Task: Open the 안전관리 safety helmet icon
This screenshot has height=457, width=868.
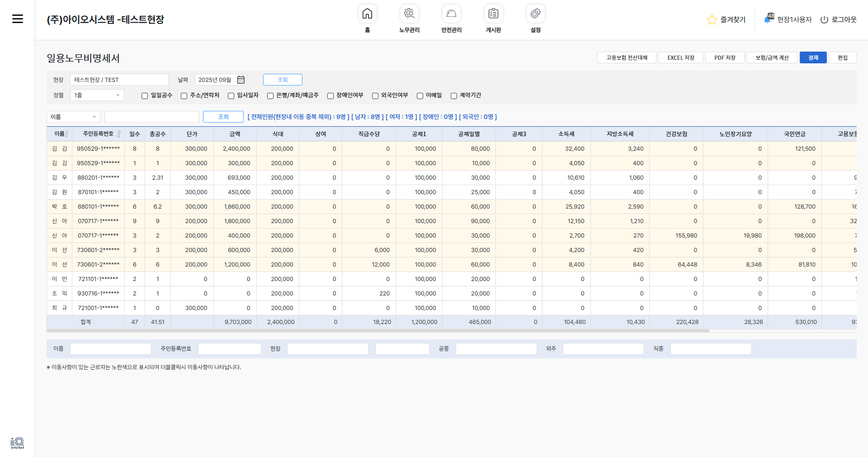Action: coord(451,14)
